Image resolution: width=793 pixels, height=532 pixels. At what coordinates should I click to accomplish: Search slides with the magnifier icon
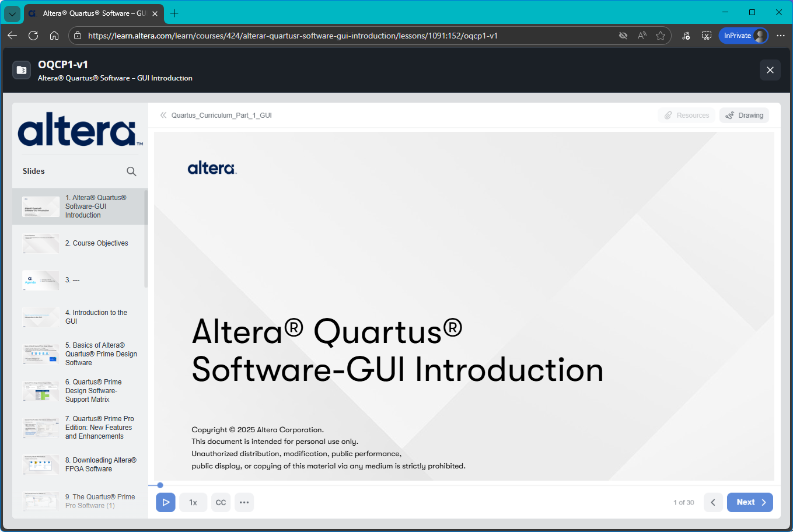[131, 171]
